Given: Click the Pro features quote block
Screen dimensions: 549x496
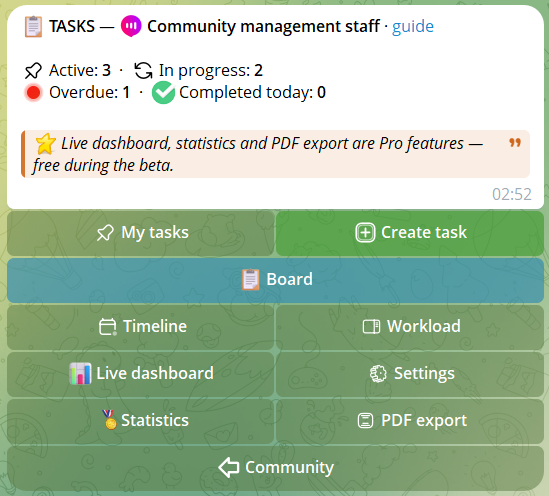Looking at the screenshot, I should click(275, 154).
